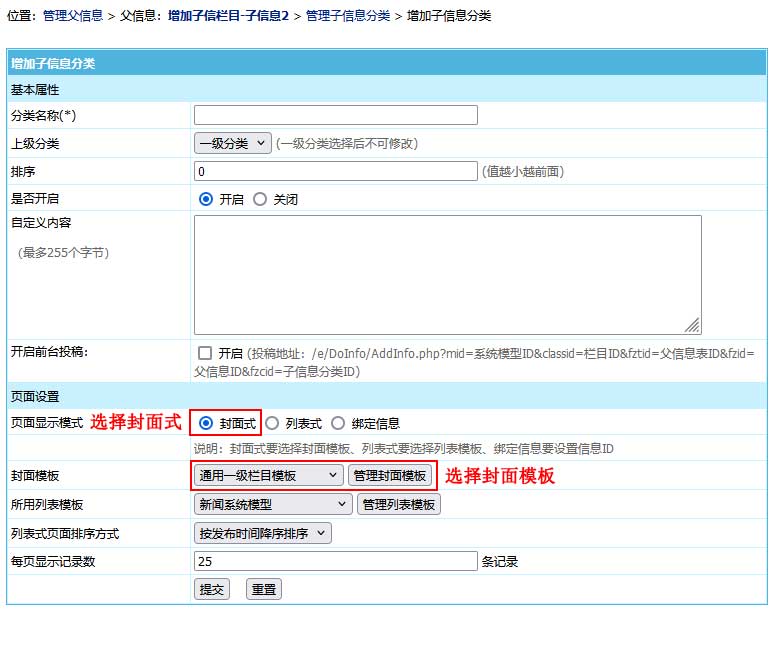The image size is (773, 657).
Task: Enable the 开启前台投稿 checkbox
Action: pos(205,353)
